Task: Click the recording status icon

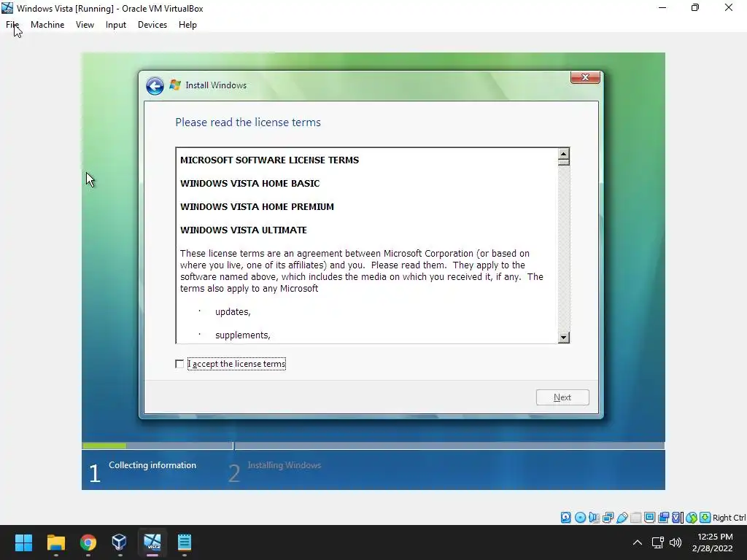Action: click(x=663, y=518)
